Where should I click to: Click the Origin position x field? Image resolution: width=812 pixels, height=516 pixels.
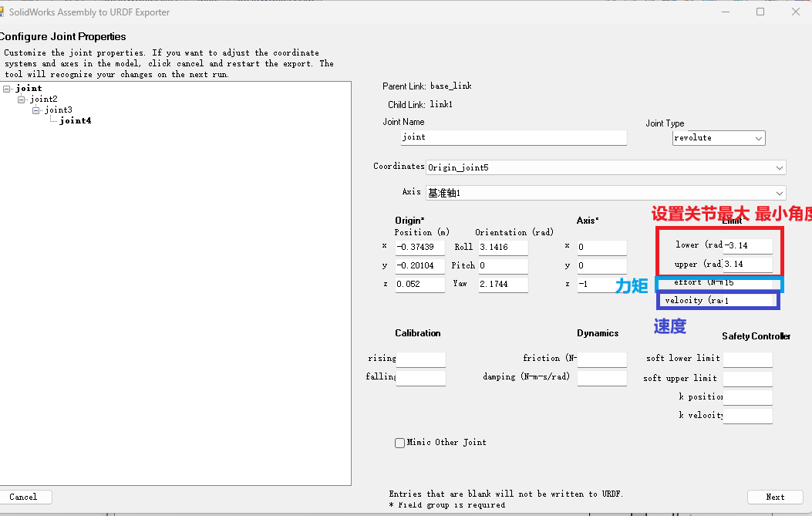tap(419, 247)
